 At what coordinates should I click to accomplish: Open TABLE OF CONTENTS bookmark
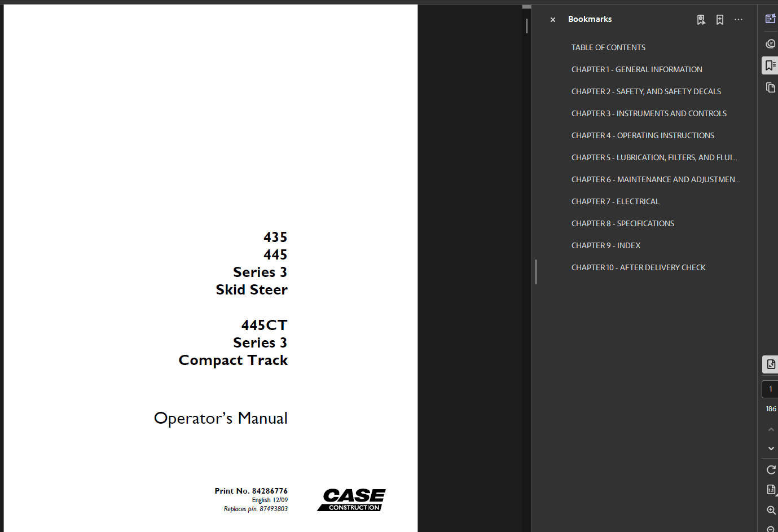point(608,47)
